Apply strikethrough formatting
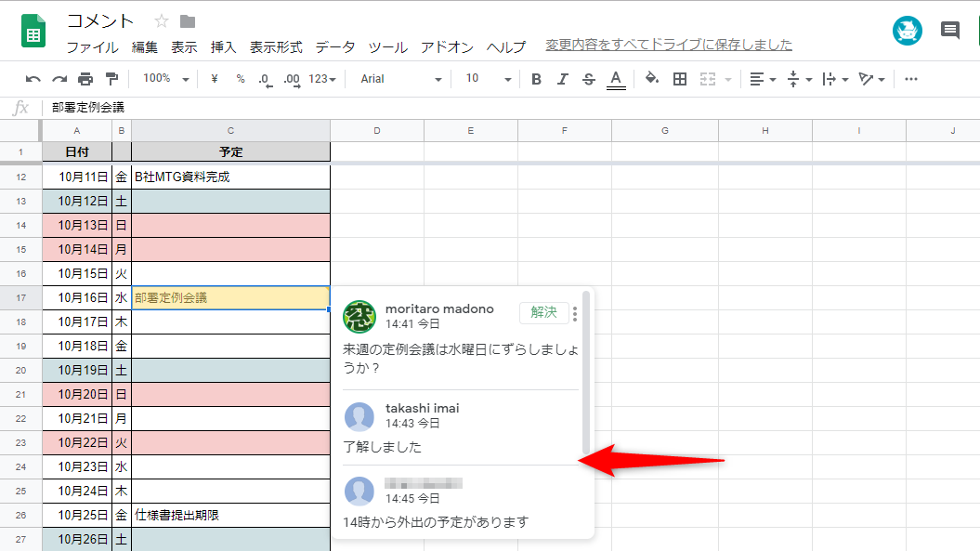 click(x=587, y=79)
